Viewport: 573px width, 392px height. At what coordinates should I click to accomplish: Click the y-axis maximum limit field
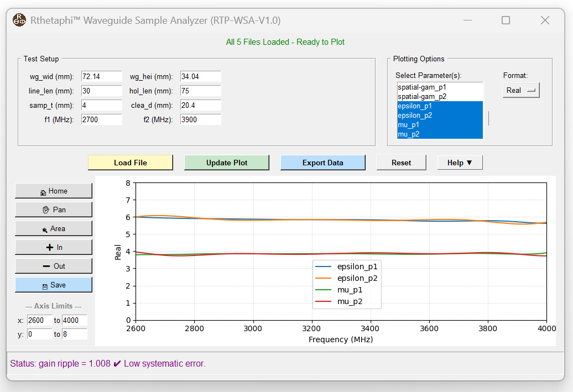[x=75, y=334]
